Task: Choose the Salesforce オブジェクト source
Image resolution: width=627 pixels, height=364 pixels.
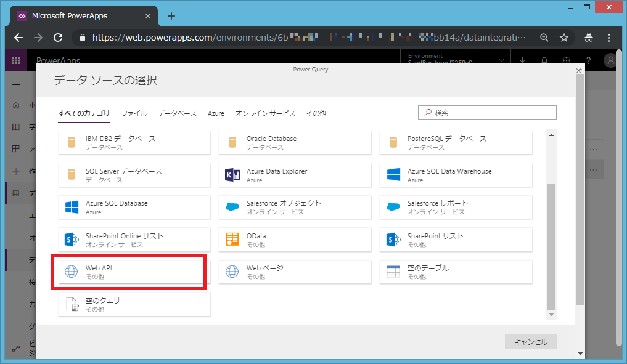Action: coord(295,208)
